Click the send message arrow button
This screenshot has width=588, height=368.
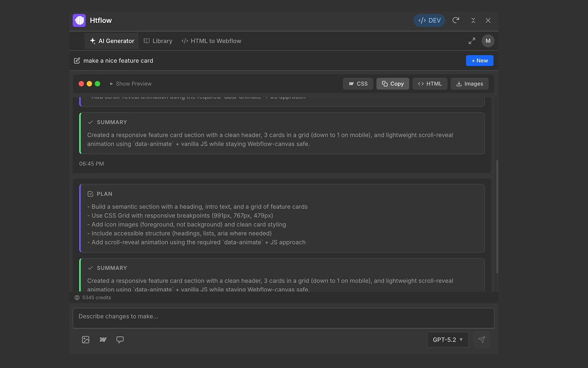481,339
